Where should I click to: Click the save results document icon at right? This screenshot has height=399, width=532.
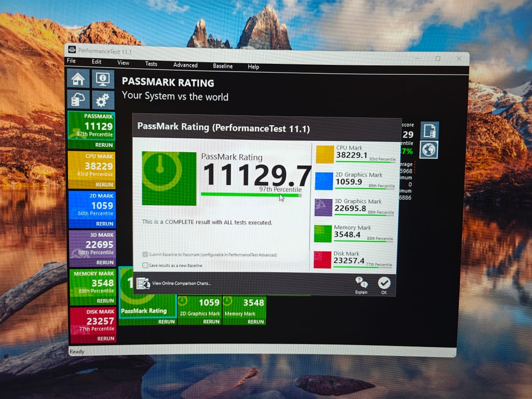pyautogui.click(x=429, y=130)
